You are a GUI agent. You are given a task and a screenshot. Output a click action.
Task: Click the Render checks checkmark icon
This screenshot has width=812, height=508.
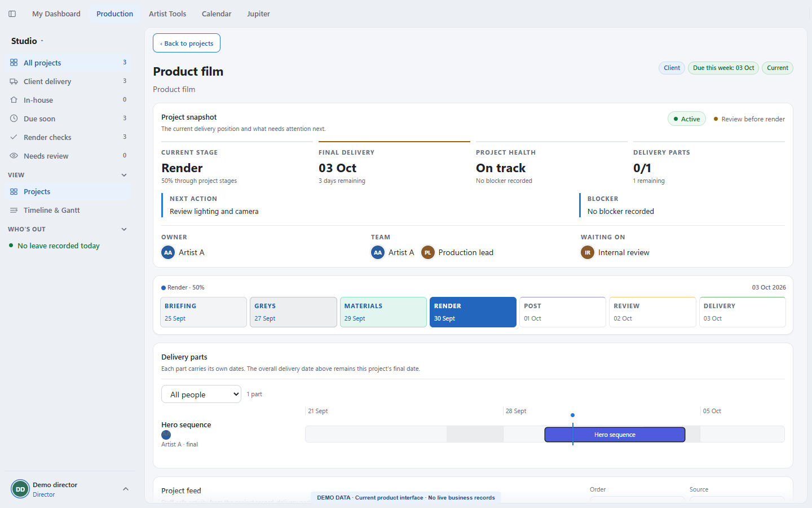(x=14, y=137)
